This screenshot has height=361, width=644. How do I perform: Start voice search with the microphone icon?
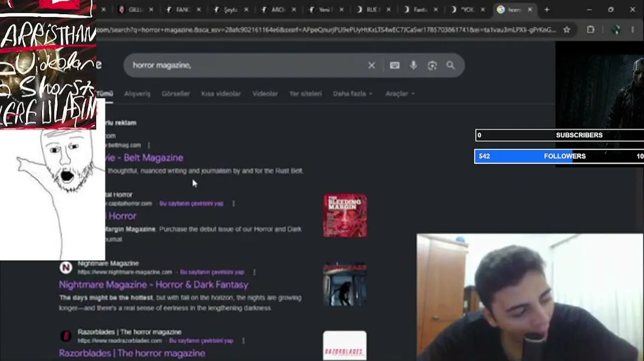413,65
